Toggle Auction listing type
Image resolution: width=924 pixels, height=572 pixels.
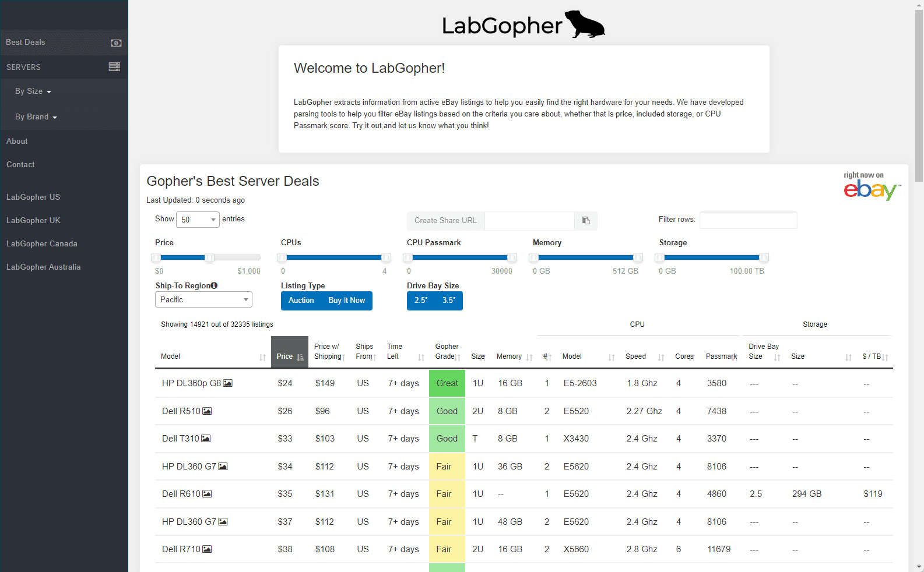coord(301,301)
